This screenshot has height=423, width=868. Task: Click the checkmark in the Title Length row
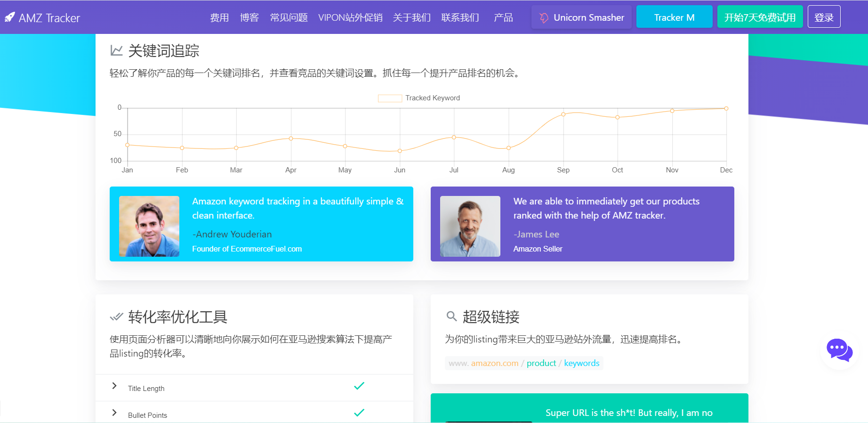[x=359, y=386]
